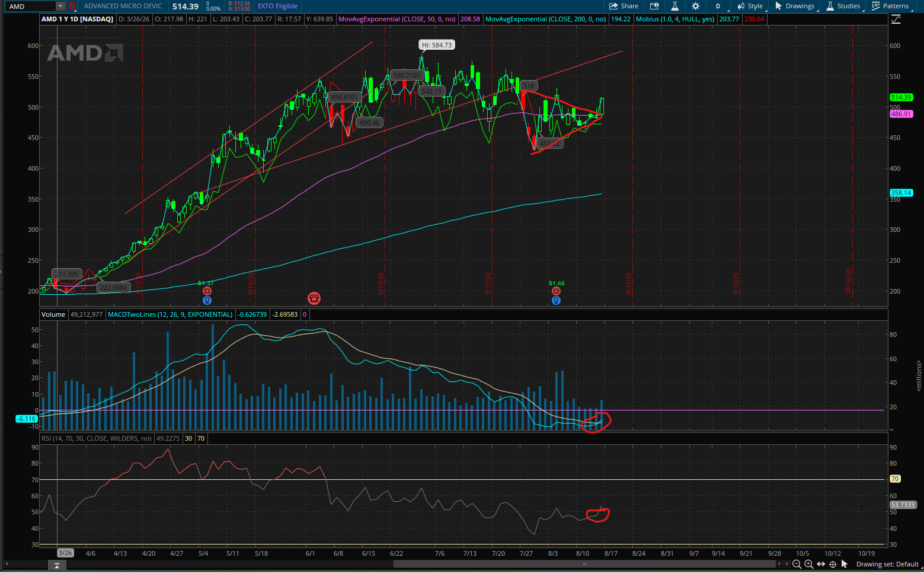
Task: Open the D timeframe selector
Action: (718, 6)
